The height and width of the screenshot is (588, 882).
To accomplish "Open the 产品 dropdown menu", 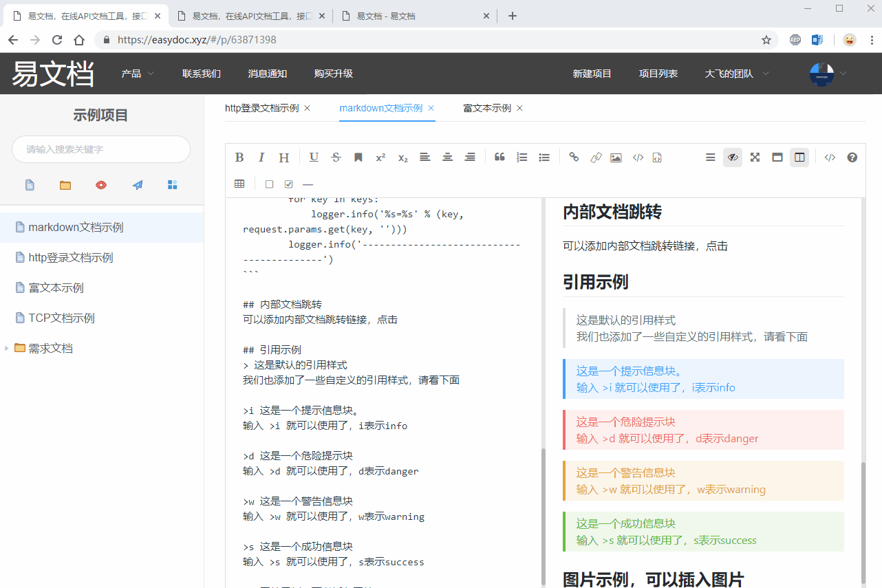I will tap(138, 74).
